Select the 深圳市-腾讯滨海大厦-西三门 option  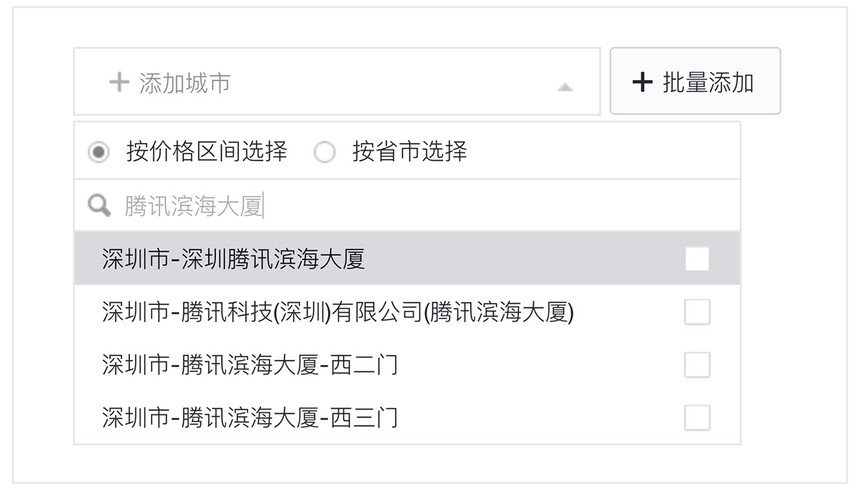pos(407,418)
